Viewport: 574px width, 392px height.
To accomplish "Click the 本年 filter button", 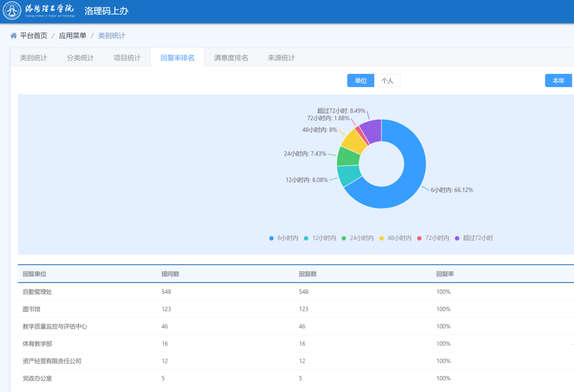I will pos(558,81).
